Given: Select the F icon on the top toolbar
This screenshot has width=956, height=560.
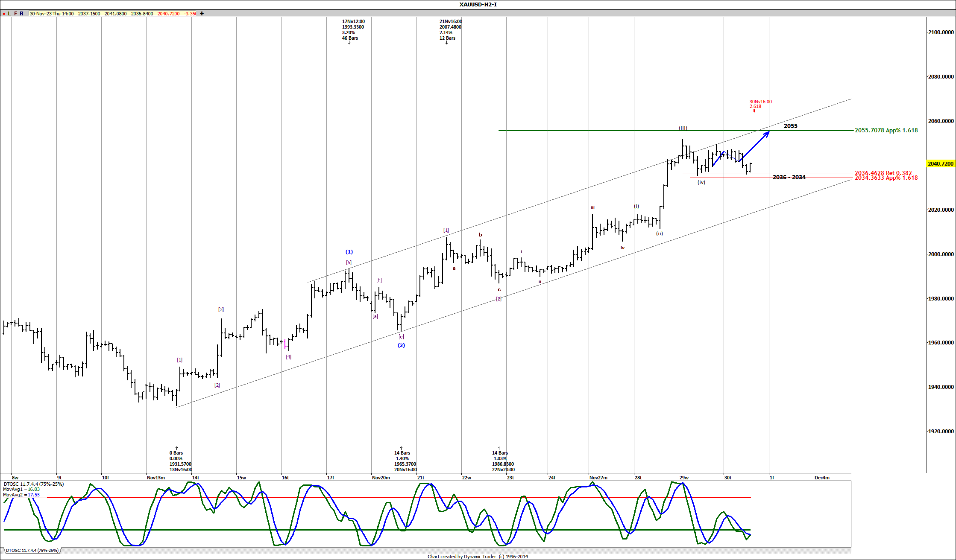Looking at the screenshot, I should pyautogui.click(x=15, y=13).
